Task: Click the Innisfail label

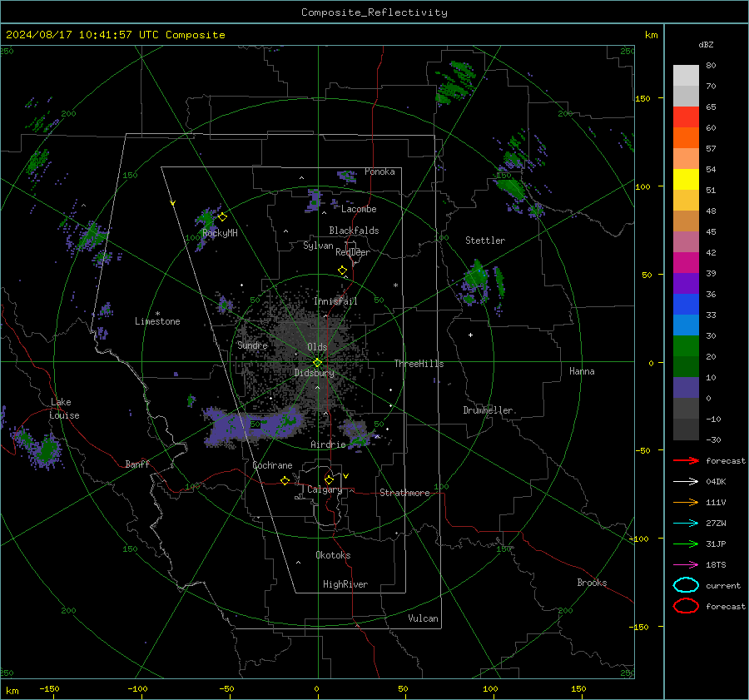Action: [x=335, y=301]
